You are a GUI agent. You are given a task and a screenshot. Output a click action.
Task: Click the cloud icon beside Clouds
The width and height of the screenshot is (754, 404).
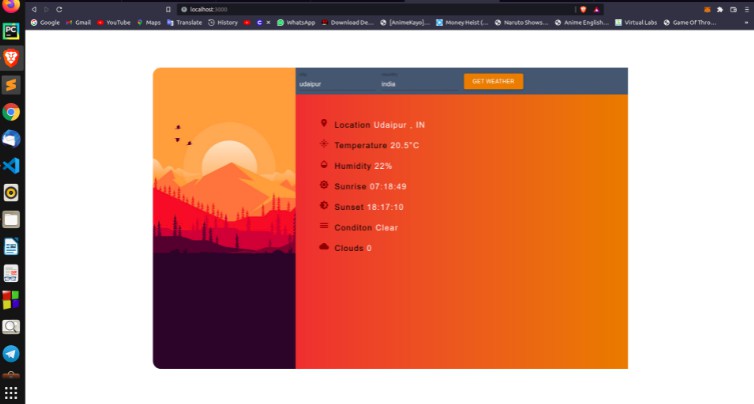(324, 247)
